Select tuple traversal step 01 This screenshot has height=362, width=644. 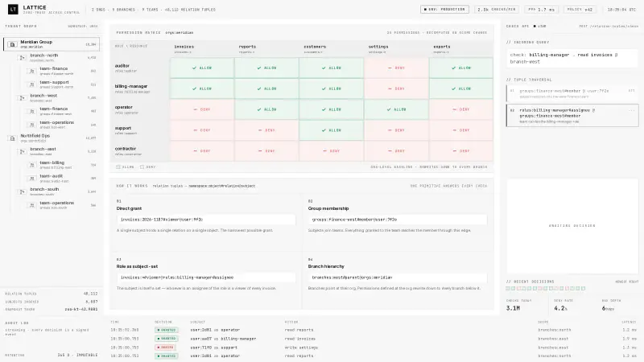coord(572,93)
